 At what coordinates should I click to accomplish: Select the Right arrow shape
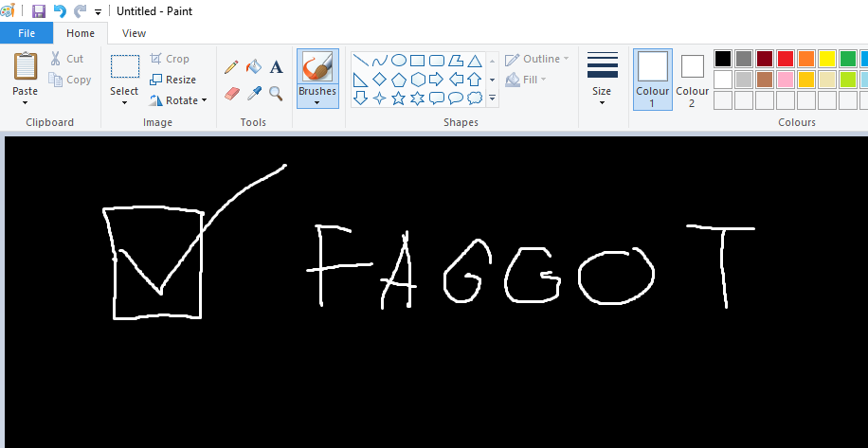[x=437, y=80]
